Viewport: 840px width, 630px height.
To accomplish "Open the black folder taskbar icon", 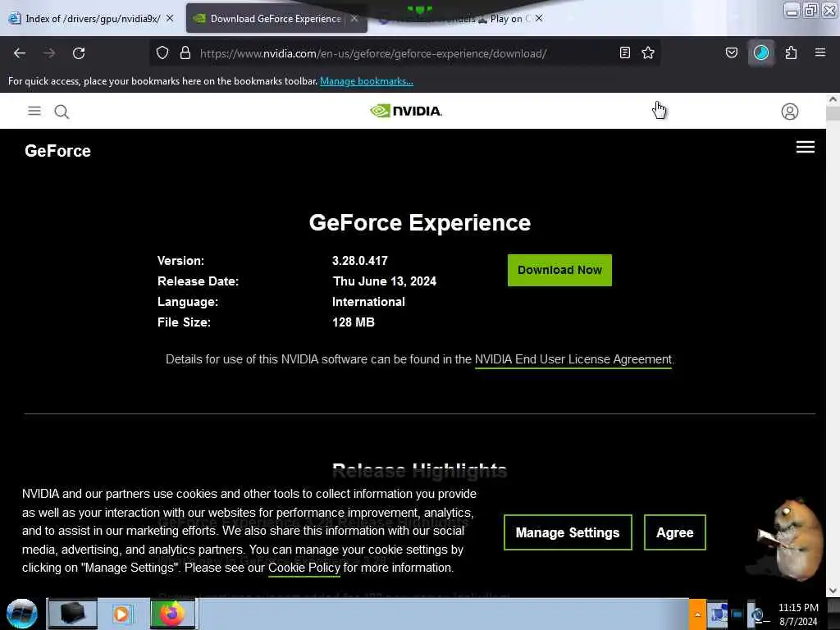I will pos(72,614).
